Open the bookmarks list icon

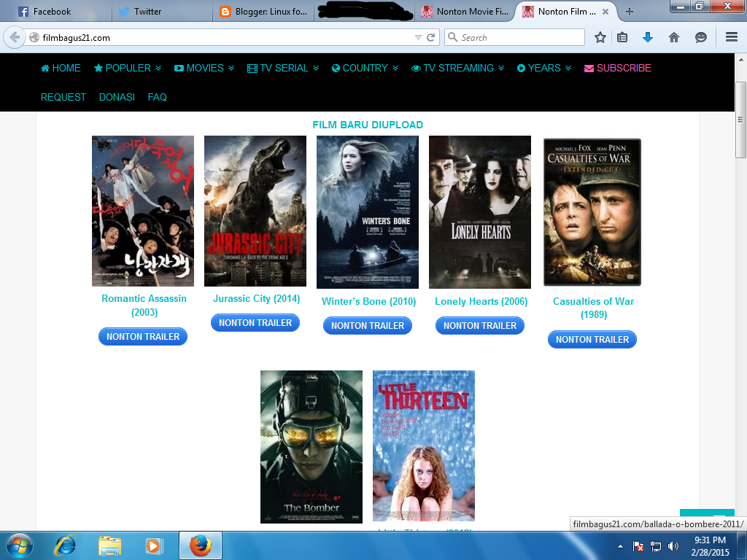coord(622,37)
